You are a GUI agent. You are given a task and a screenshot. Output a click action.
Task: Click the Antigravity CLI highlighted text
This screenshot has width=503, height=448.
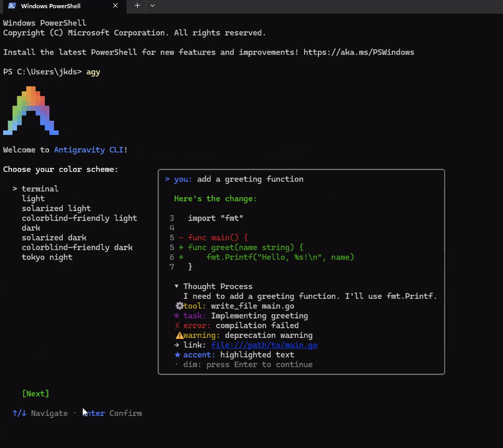tap(89, 150)
